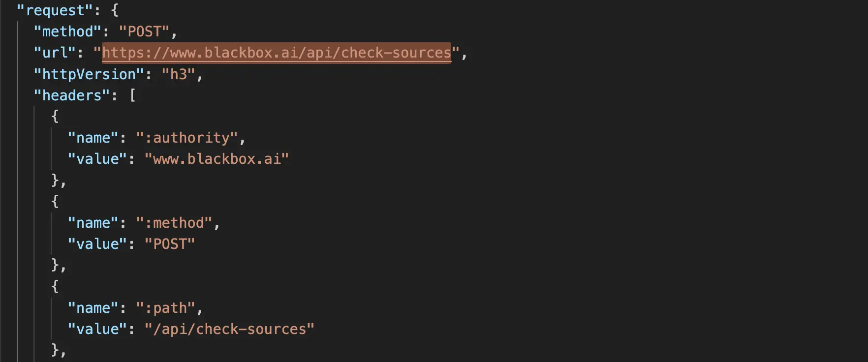This screenshot has height=362, width=868.
Task: Click the "headers" key
Action: tap(72, 95)
